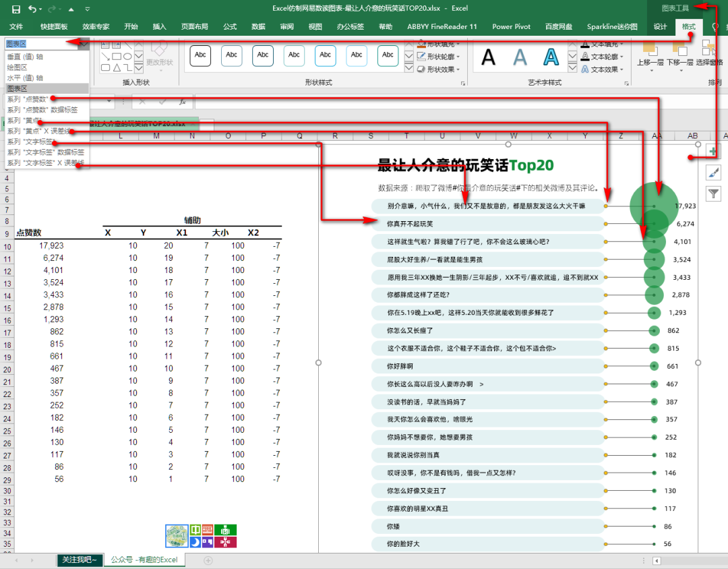728x569 pixels.
Task: Click the lightbulb tell-me icon
Action: [x=715, y=27]
